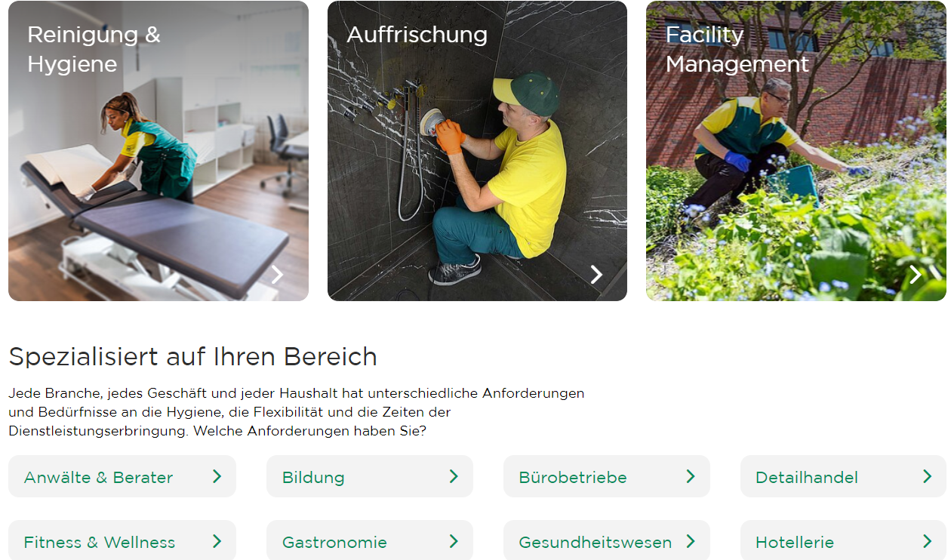Click the chevron next to Anwälte & Berater
This screenshot has height=560, width=951.
[217, 476]
